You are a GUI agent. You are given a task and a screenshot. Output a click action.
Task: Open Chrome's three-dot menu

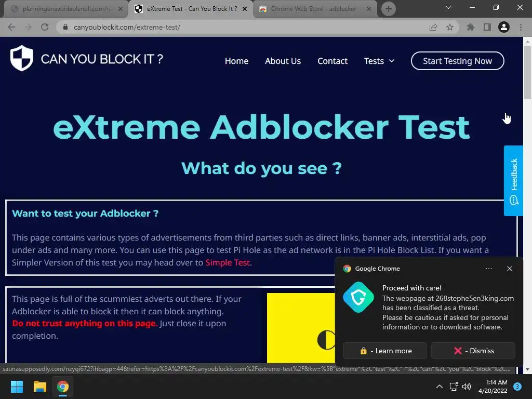pyautogui.click(x=521, y=27)
